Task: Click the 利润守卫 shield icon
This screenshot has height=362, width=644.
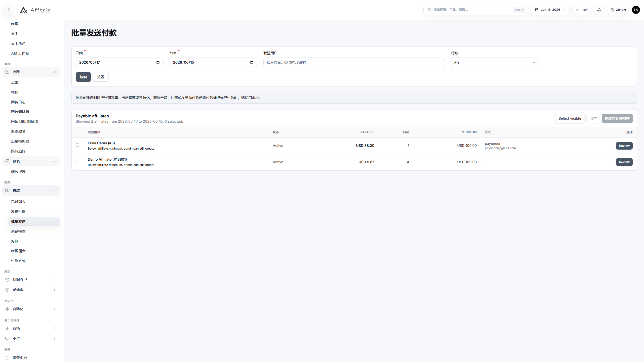Action: pos(7,280)
